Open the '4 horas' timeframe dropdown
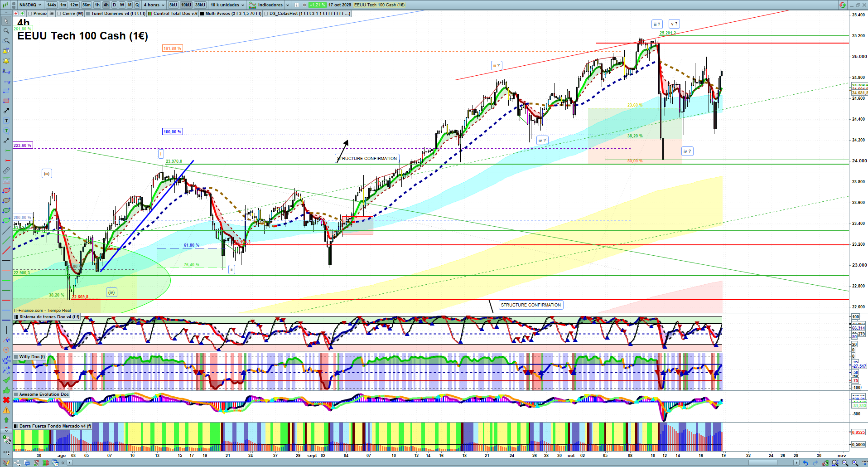Viewport: 868px width, 467px height. coord(154,5)
